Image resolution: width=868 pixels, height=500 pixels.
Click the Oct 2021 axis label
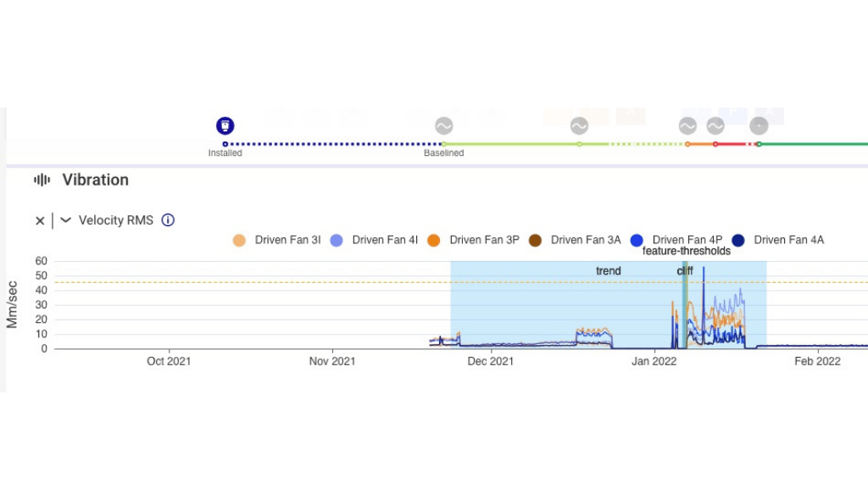coord(169,361)
